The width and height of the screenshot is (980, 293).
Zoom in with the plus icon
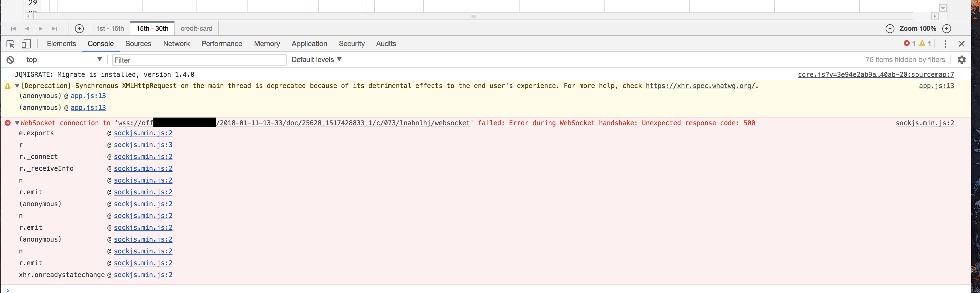947,29
